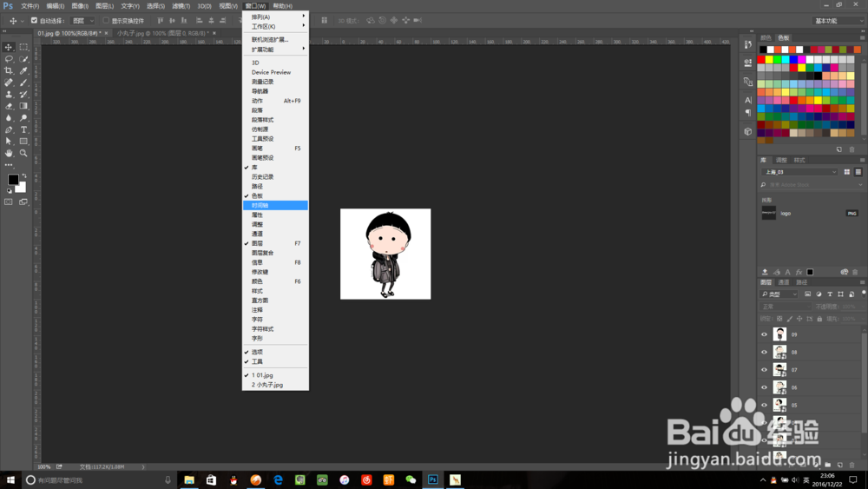Screen dimensions: 868x489
Task: Hide layer 07 with its eye icon
Action: pyautogui.click(x=765, y=370)
